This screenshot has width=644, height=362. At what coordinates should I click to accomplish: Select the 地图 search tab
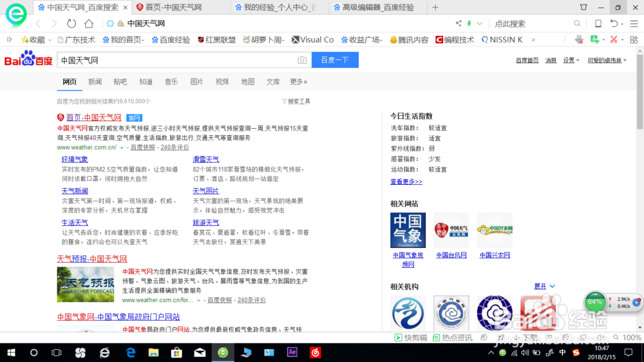pos(248,82)
